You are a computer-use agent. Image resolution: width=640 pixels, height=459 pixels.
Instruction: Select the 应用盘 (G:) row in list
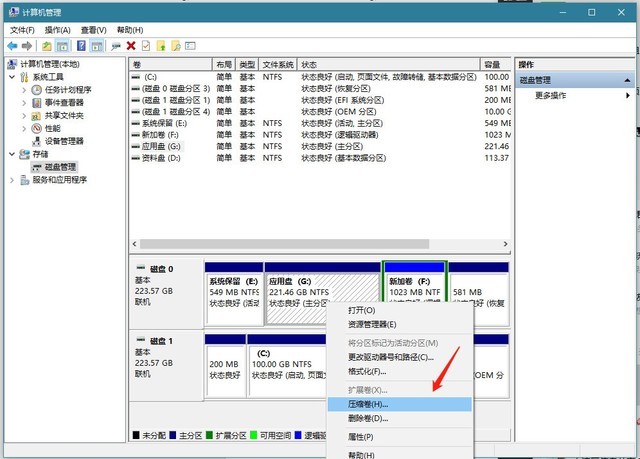[x=320, y=146]
